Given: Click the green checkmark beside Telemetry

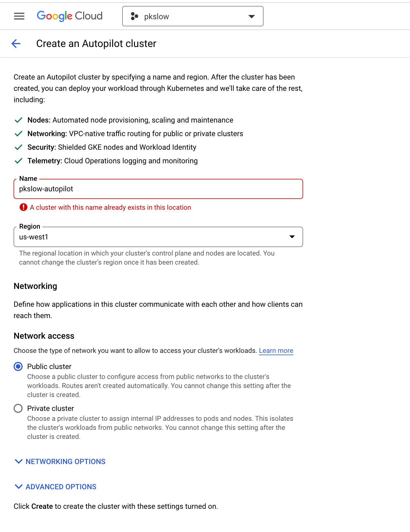Looking at the screenshot, I should click(18, 161).
